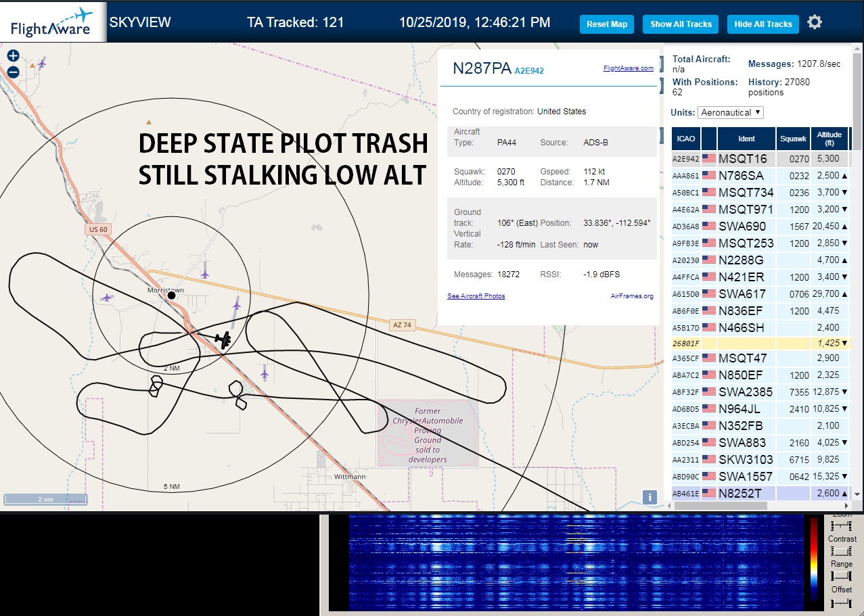Click the AZ 74 road shield on map
Viewport: 864px width, 616px height.
click(x=402, y=325)
